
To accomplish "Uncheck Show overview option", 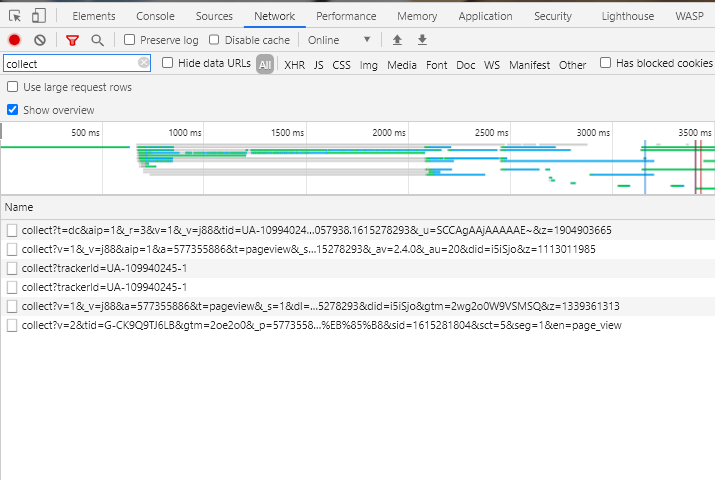I will pos(12,109).
